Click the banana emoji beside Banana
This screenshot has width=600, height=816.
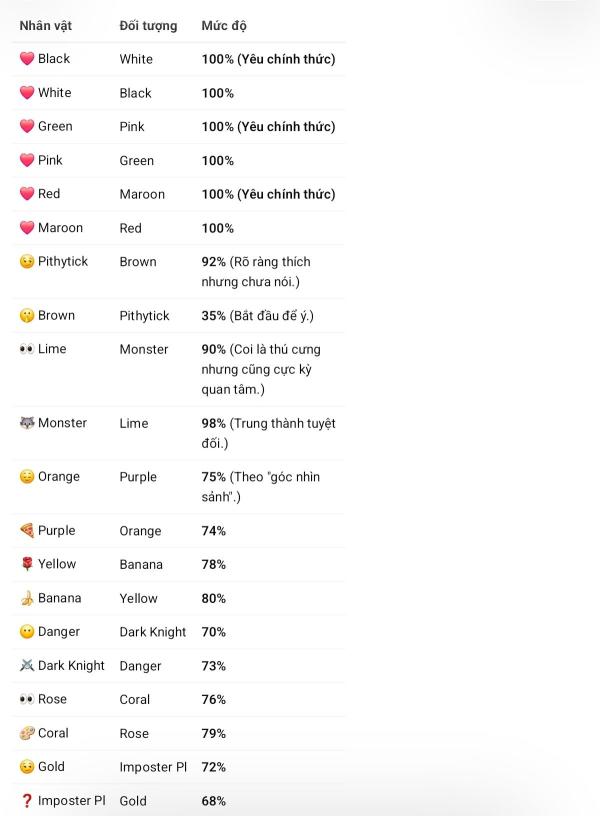click(27, 598)
